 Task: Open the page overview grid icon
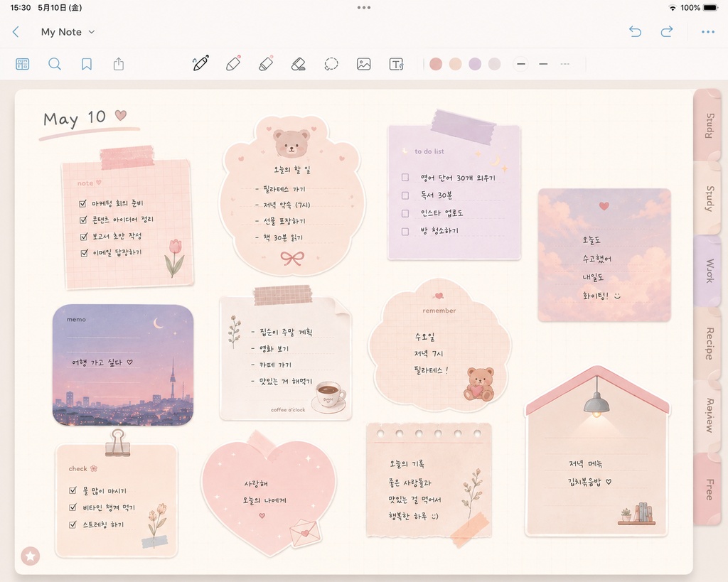tap(22, 64)
